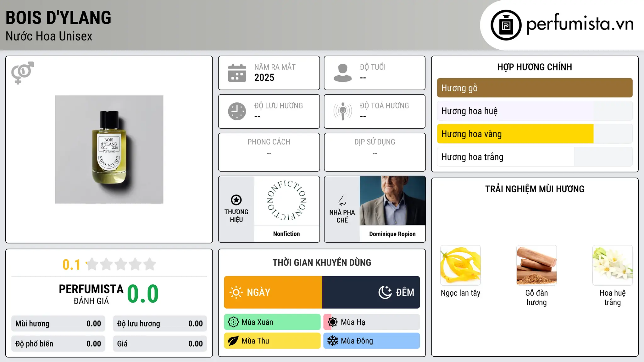
Task: Click the Nước Hoa Unisex subtitle
Action: pyautogui.click(x=49, y=36)
